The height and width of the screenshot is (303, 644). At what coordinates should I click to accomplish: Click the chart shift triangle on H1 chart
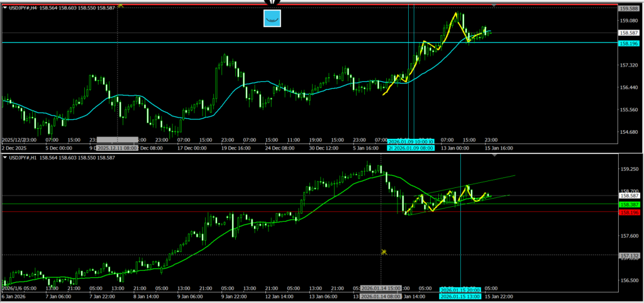[494, 156]
